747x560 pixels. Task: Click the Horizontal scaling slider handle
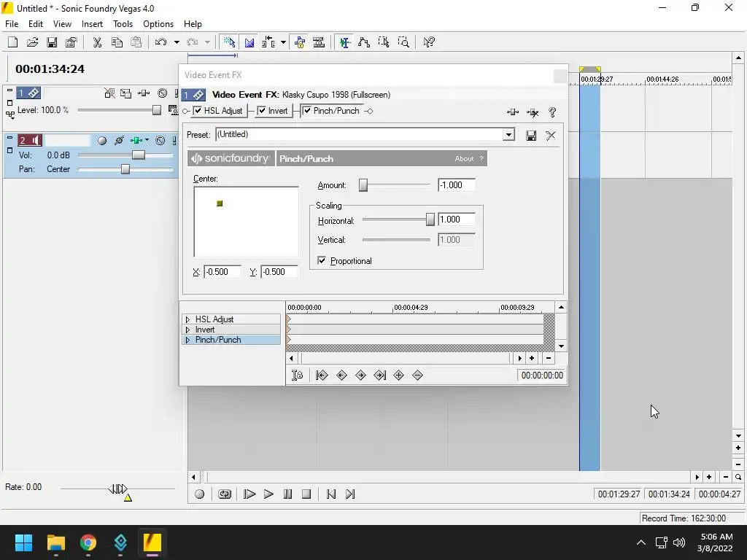(430, 219)
